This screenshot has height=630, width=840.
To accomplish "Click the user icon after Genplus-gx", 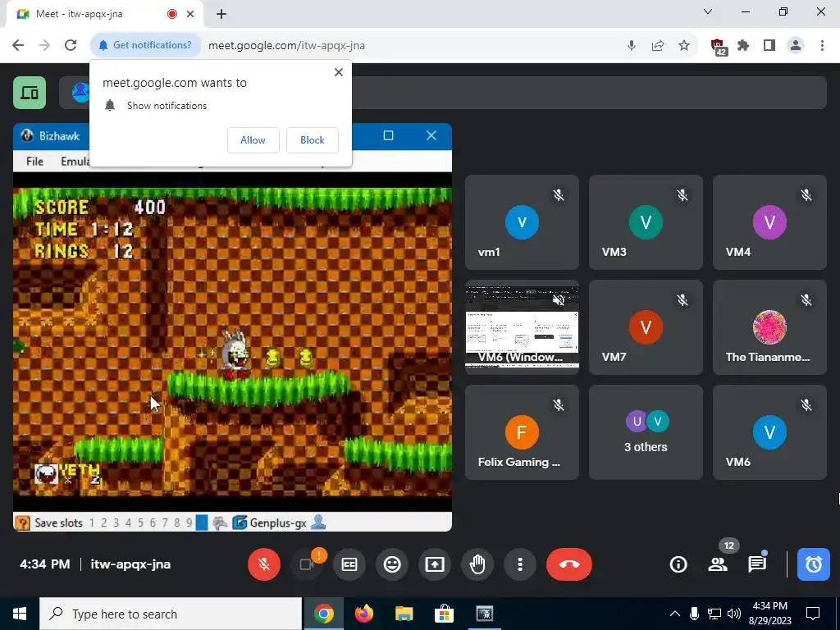I will point(318,523).
